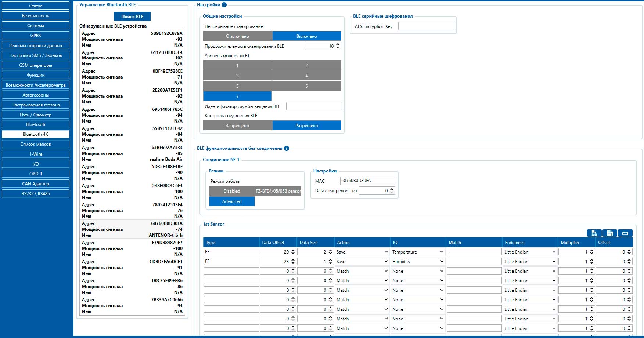Click the reset sensor table loop icon

[625, 233]
